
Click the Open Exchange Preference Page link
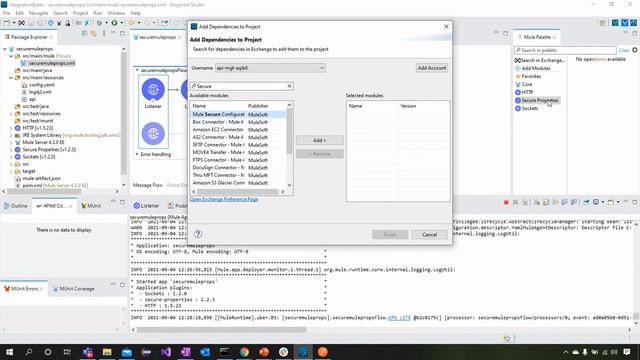point(224,199)
